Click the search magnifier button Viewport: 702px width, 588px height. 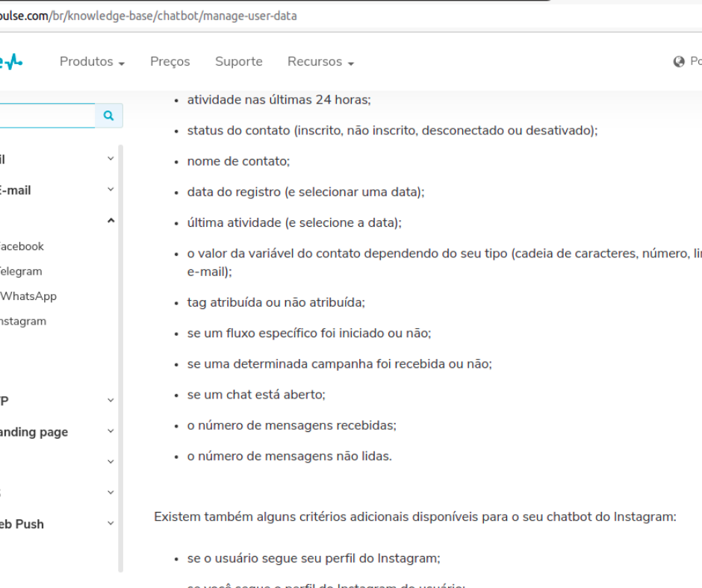pyautogui.click(x=109, y=116)
